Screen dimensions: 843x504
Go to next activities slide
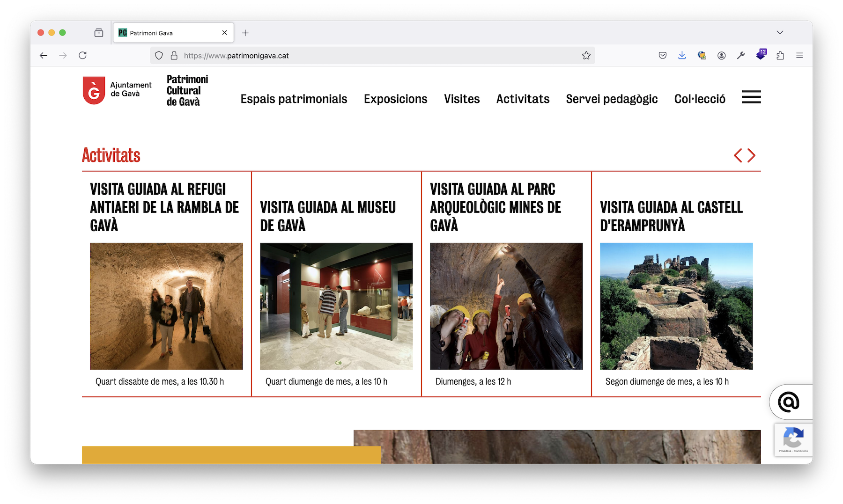[x=752, y=155]
